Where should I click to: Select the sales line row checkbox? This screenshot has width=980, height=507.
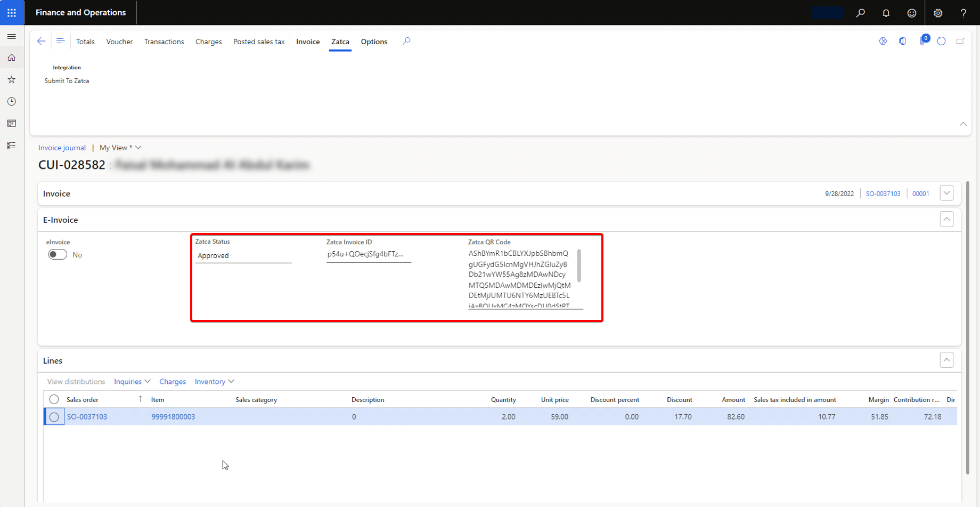54,416
